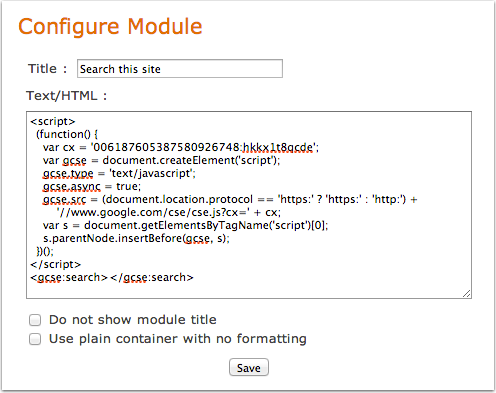Click the 'Text/HTML :' label

tap(67, 96)
